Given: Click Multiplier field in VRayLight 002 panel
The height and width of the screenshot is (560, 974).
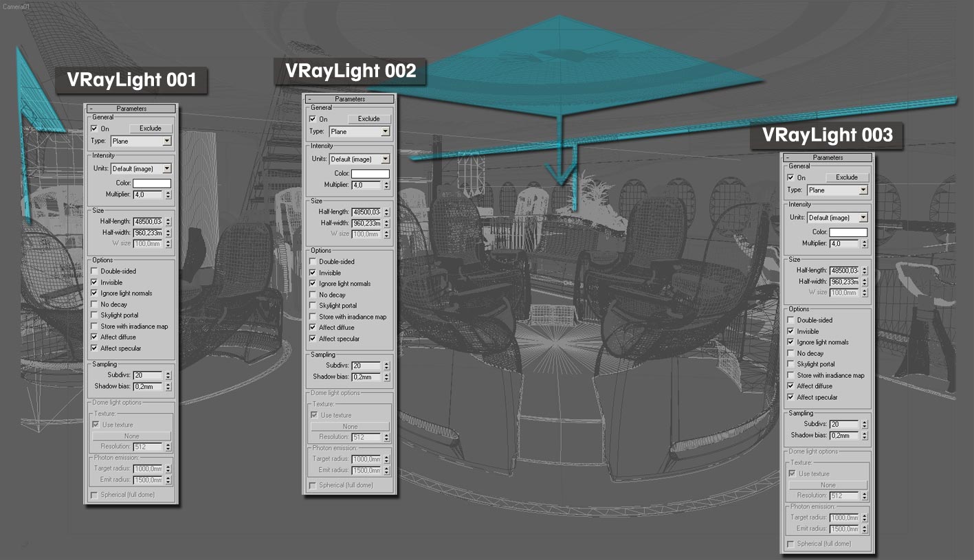Looking at the screenshot, I should (x=366, y=185).
